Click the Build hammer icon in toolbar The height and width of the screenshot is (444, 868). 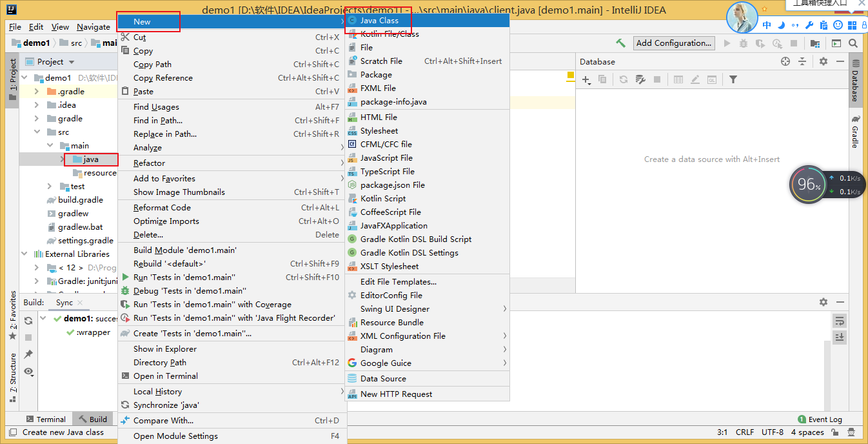click(x=620, y=43)
